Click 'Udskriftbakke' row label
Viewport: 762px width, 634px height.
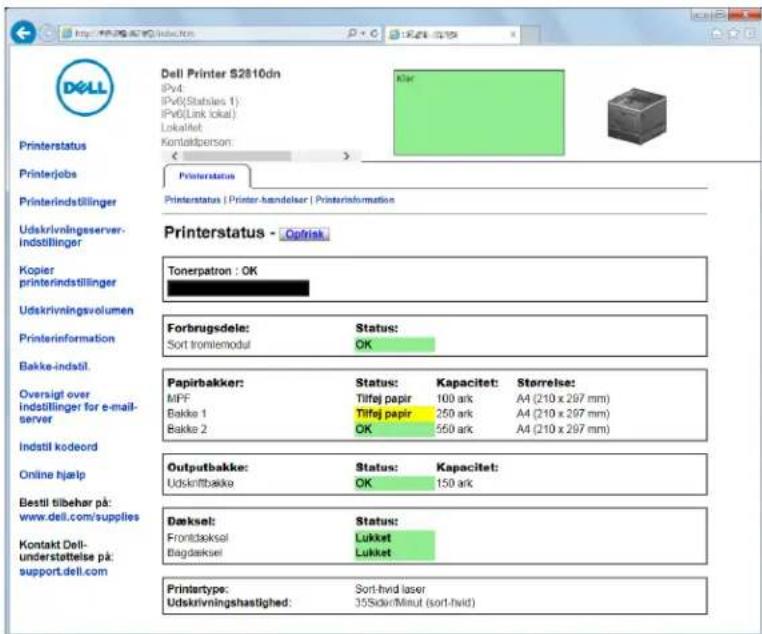200,483
